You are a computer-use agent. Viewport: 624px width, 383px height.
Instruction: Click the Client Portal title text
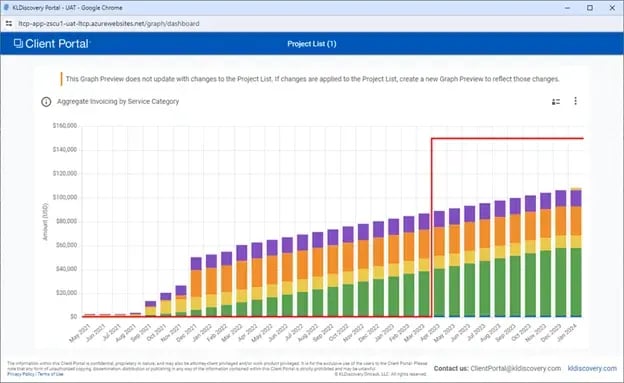point(57,44)
